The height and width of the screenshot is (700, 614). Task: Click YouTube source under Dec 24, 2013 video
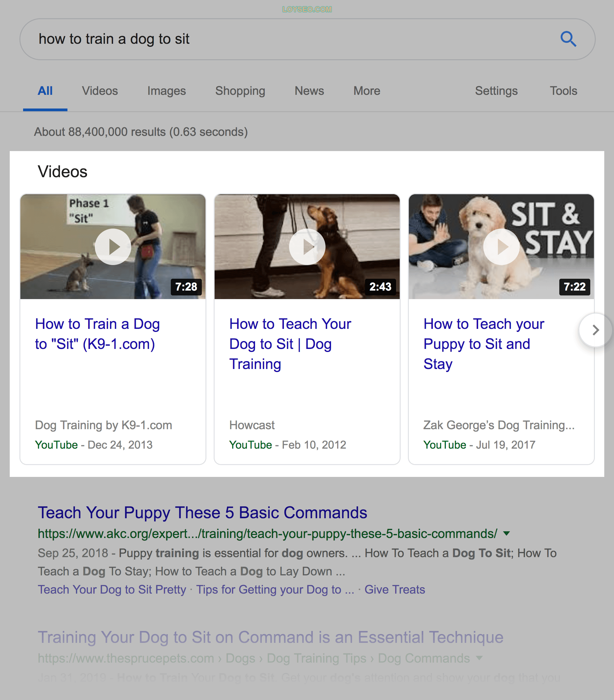[57, 445]
